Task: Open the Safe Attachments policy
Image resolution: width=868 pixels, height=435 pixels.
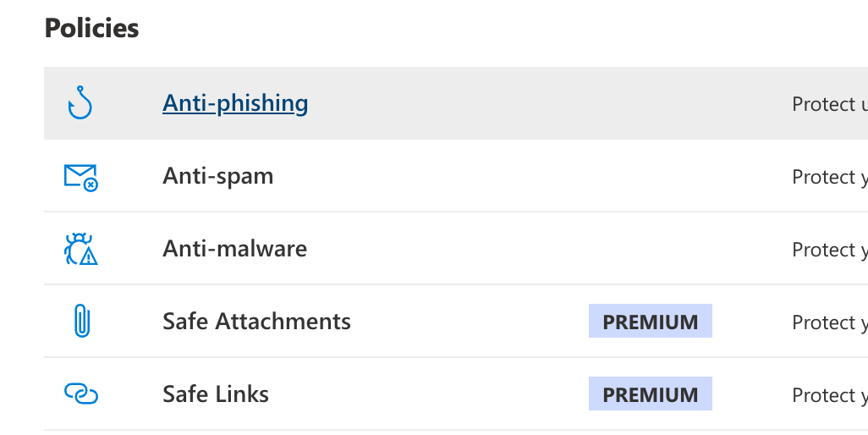Action: (256, 322)
